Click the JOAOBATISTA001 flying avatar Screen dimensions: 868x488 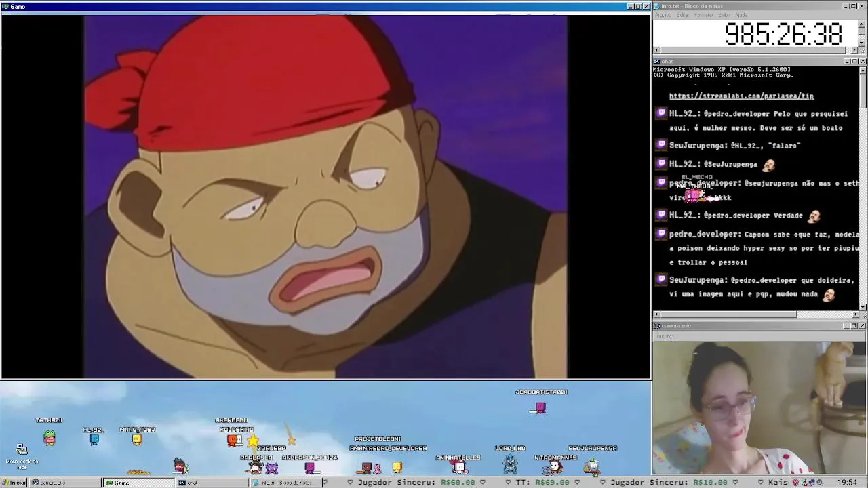(x=540, y=407)
